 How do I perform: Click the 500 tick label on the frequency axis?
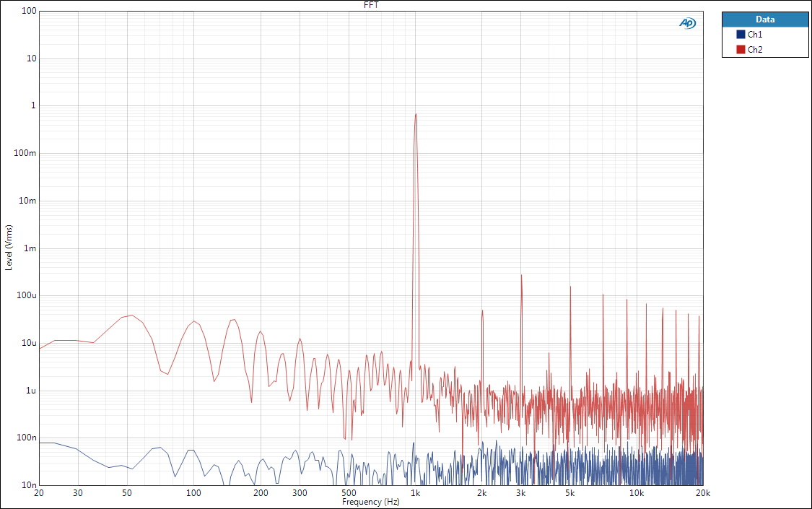tap(349, 493)
